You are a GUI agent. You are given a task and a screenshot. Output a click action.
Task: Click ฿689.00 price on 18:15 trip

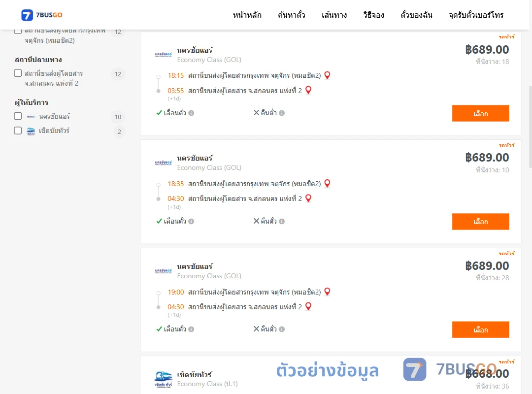pos(487,50)
